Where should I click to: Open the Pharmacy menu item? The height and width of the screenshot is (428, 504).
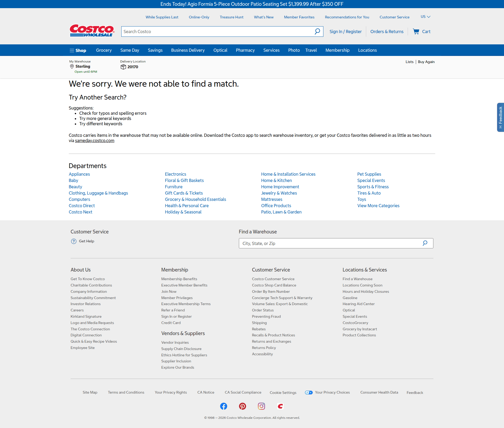click(x=245, y=50)
